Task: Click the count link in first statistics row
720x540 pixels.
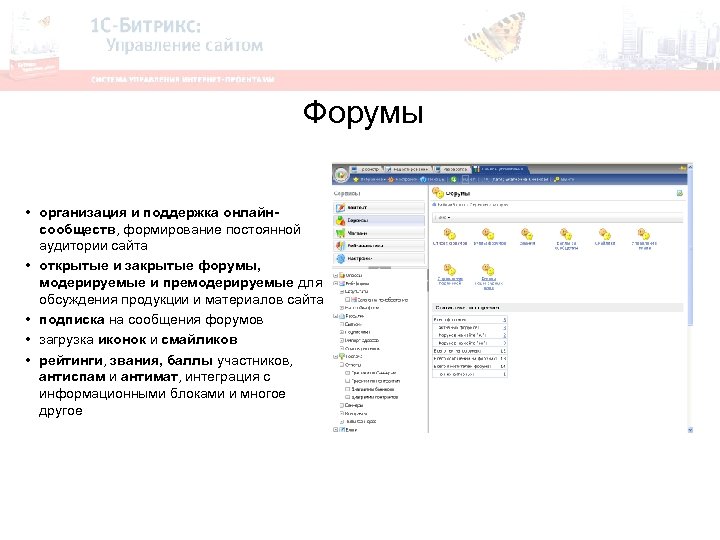Action: 505,320
